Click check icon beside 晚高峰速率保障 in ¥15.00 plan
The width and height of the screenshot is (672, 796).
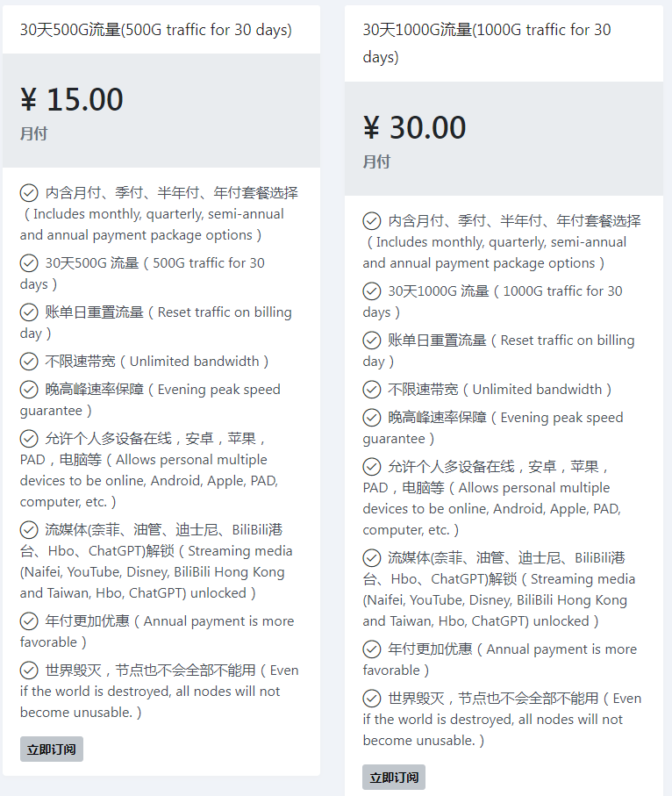coord(29,390)
